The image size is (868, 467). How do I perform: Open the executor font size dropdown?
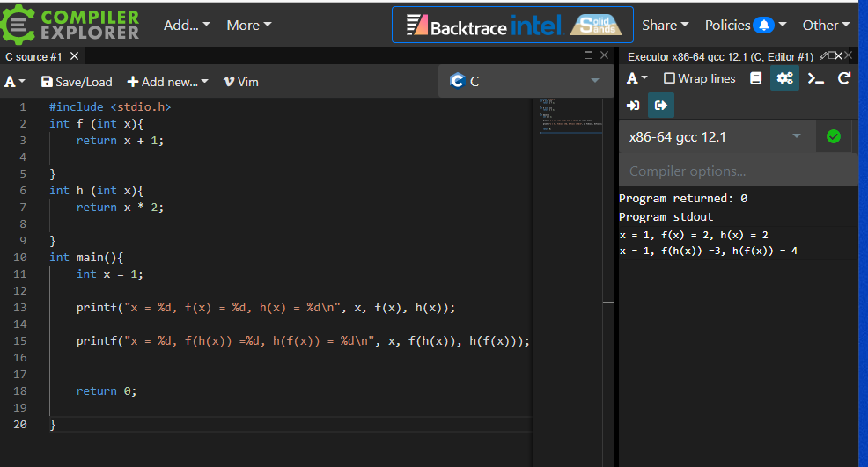[x=636, y=78]
